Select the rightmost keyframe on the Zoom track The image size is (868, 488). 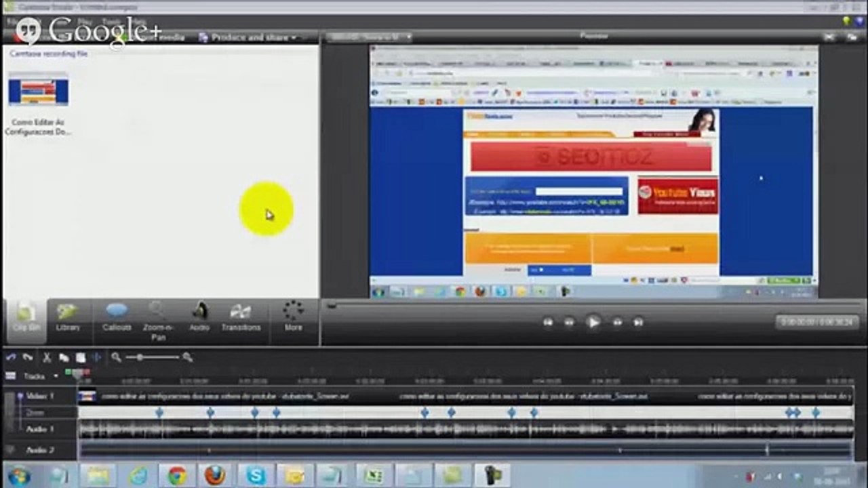pyautogui.click(x=816, y=413)
